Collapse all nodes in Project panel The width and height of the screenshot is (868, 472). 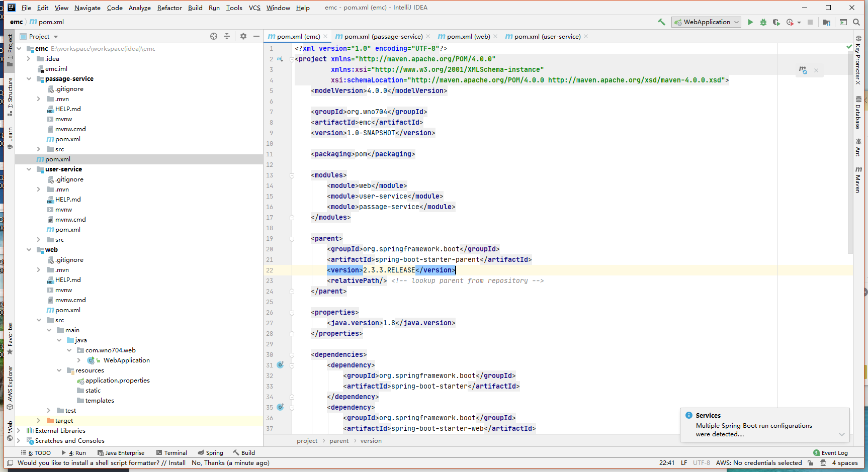pyautogui.click(x=227, y=36)
